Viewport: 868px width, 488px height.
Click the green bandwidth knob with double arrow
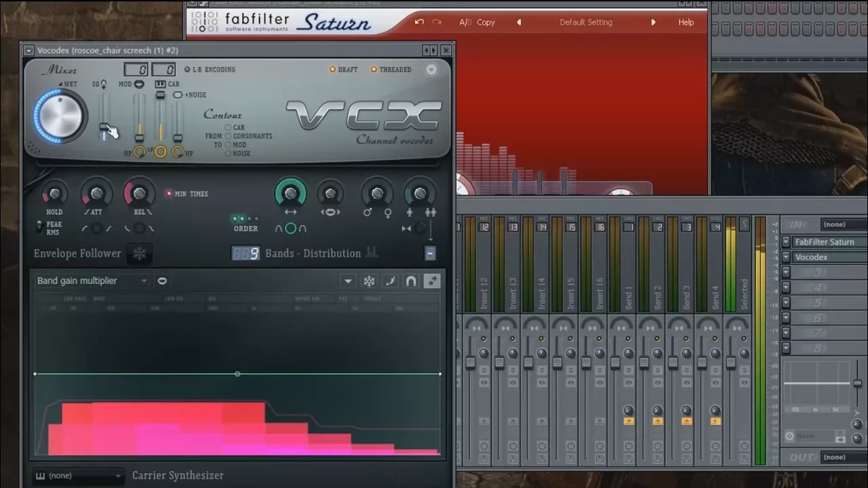click(290, 194)
